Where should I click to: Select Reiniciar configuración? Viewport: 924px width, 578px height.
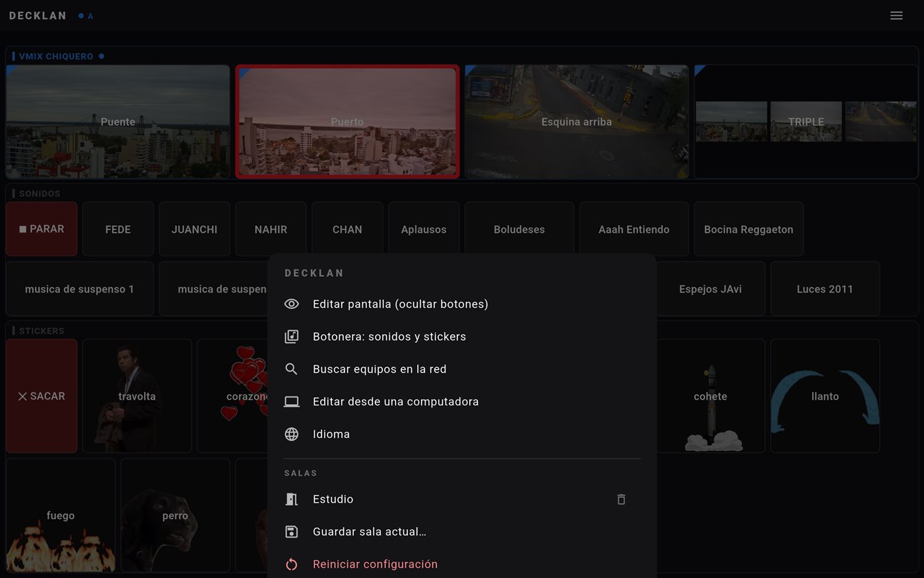click(x=462, y=564)
